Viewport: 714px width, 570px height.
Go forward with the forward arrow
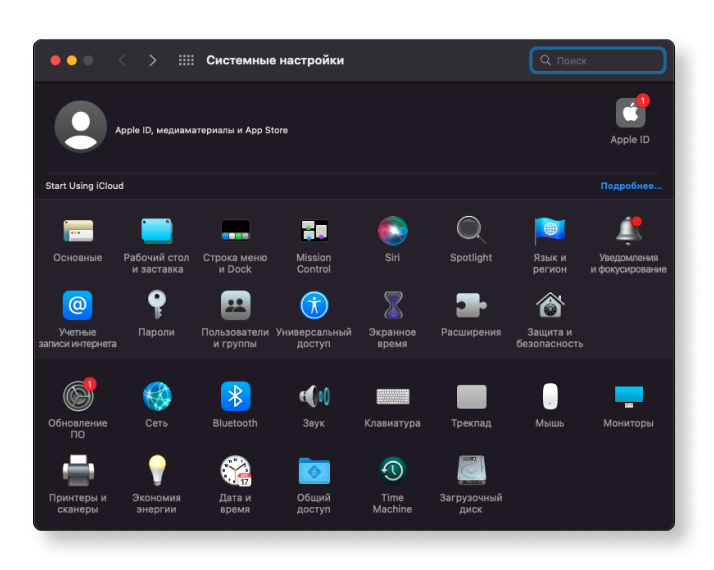pyautogui.click(x=153, y=60)
